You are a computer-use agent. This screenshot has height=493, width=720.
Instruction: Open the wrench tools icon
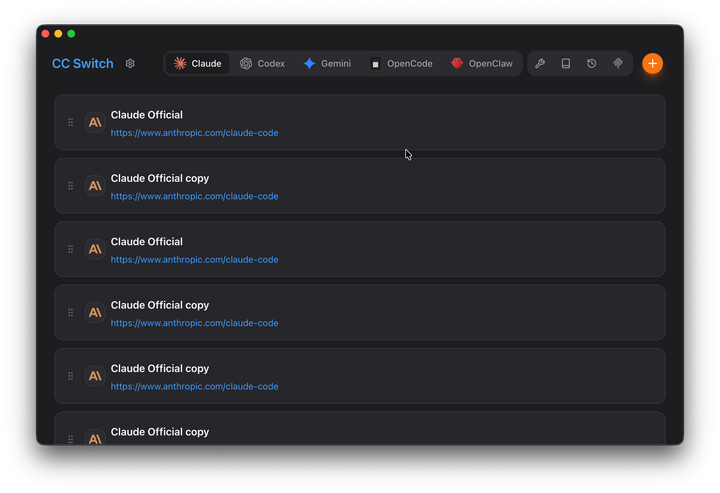pos(540,63)
